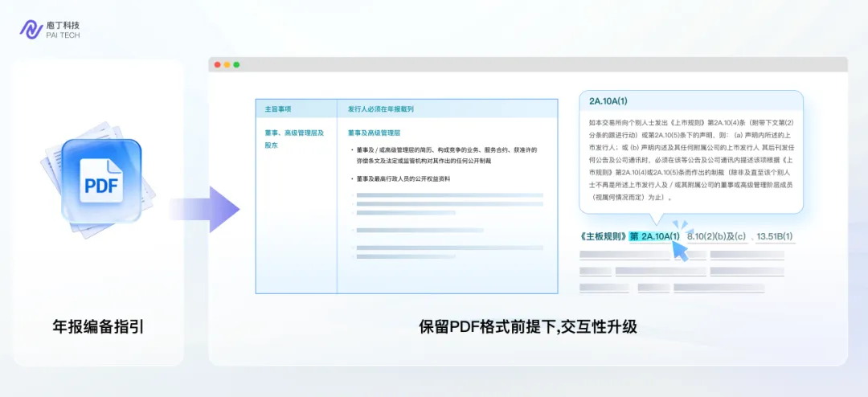Image resolution: width=868 pixels, height=397 pixels.
Task: Open the highlighted 第 2A.10A(1) reference link
Action: click(655, 236)
